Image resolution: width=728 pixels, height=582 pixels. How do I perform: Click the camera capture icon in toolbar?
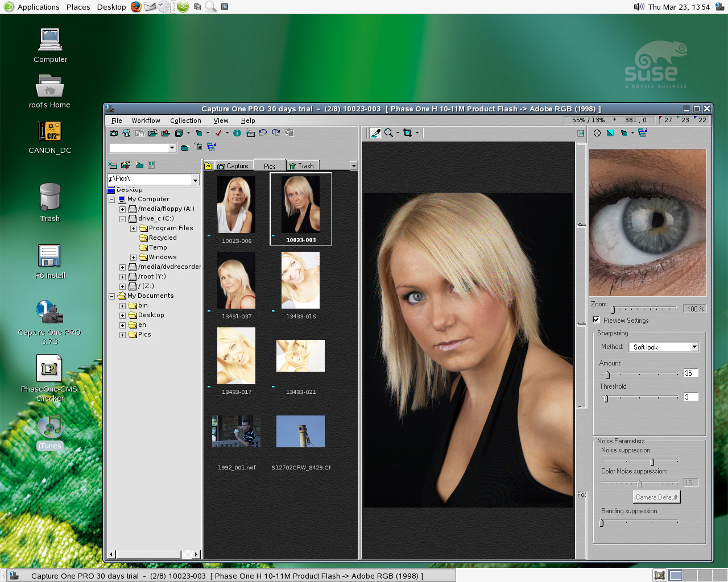(x=114, y=133)
